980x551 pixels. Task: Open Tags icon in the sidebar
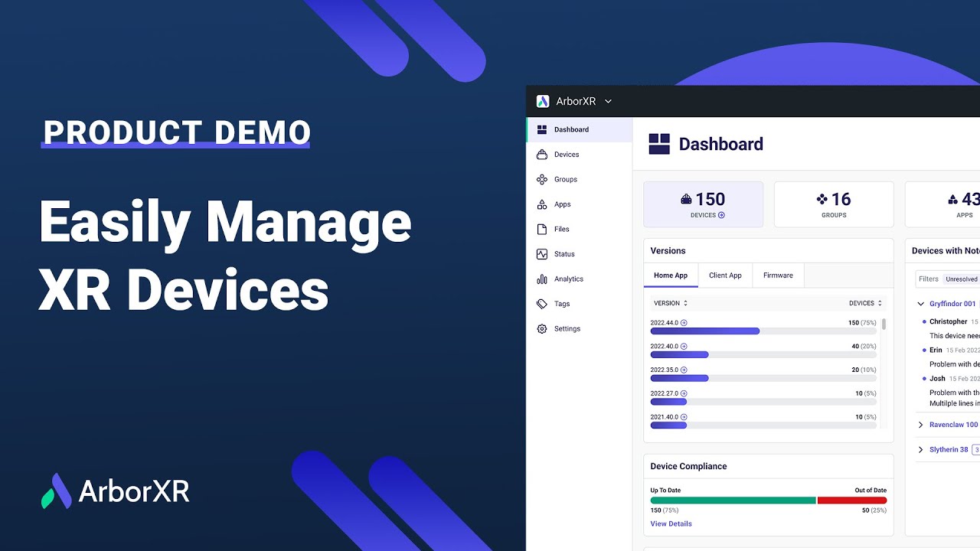click(542, 304)
